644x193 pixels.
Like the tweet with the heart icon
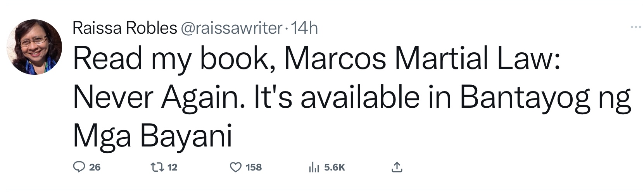click(236, 167)
